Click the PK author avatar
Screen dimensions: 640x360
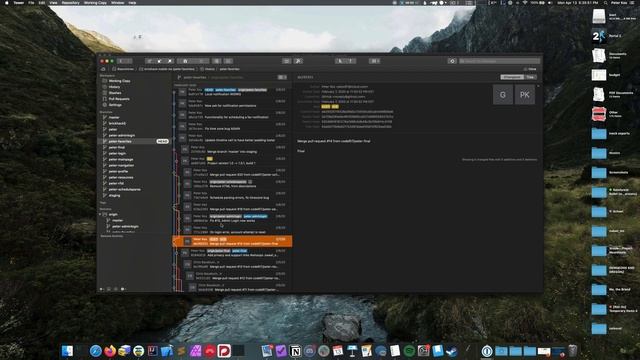[x=524, y=95]
